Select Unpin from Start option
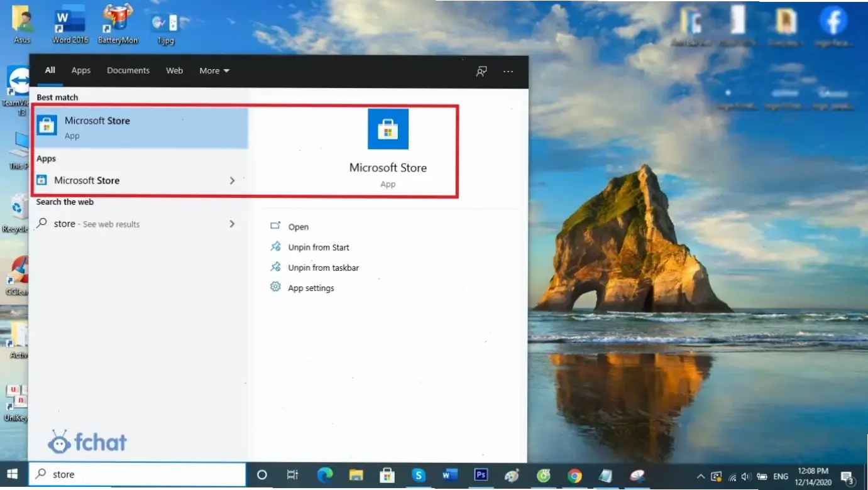Screen dimensions: 868x490 [319, 248]
